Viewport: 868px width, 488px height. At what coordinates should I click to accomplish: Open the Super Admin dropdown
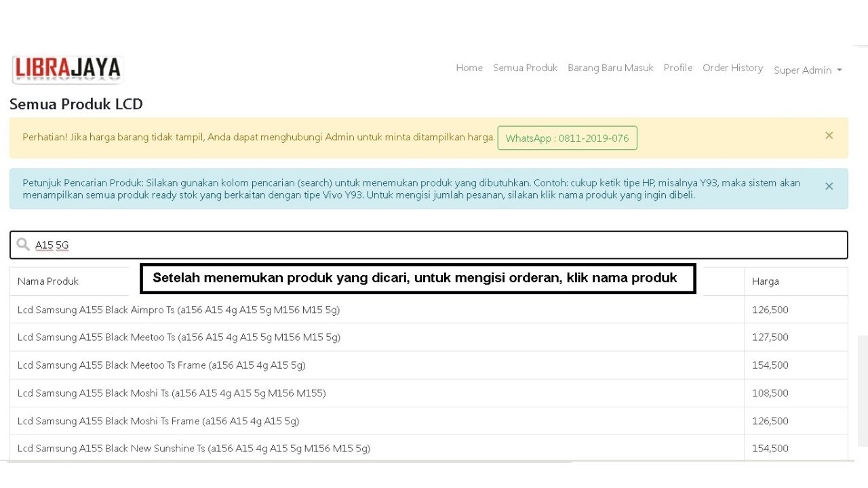point(808,70)
